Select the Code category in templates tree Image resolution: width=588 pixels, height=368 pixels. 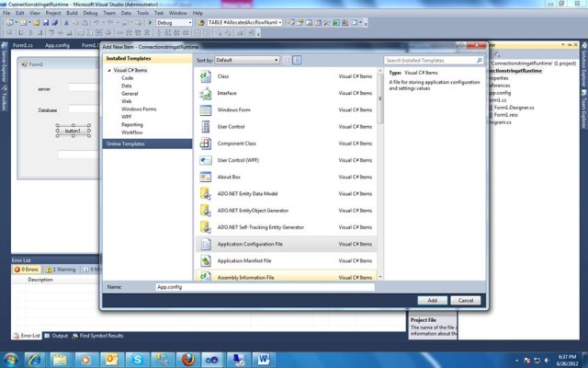coord(127,78)
